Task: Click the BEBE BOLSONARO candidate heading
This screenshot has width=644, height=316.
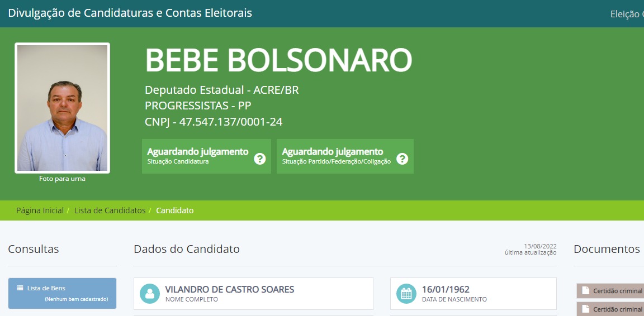Action: click(278, 60)
